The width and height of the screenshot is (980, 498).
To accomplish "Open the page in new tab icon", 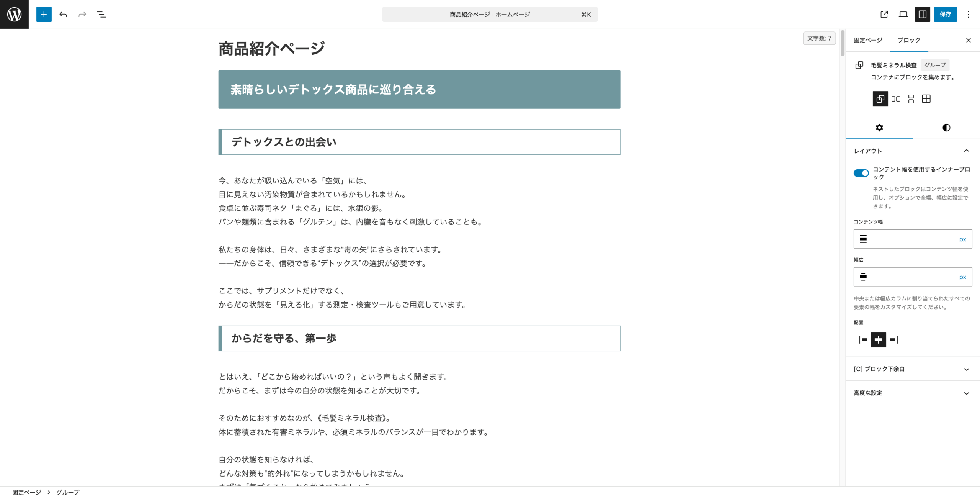I will point(884,14).
